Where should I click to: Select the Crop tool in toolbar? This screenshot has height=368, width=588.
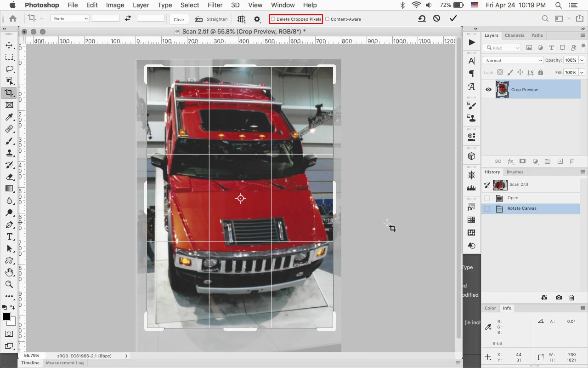[9, 93]
